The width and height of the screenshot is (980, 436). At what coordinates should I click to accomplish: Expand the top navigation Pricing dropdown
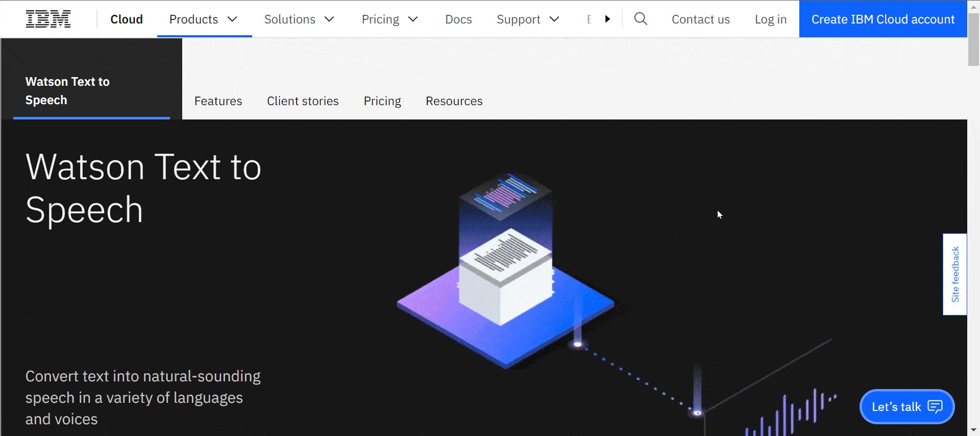tap(390, 19)
